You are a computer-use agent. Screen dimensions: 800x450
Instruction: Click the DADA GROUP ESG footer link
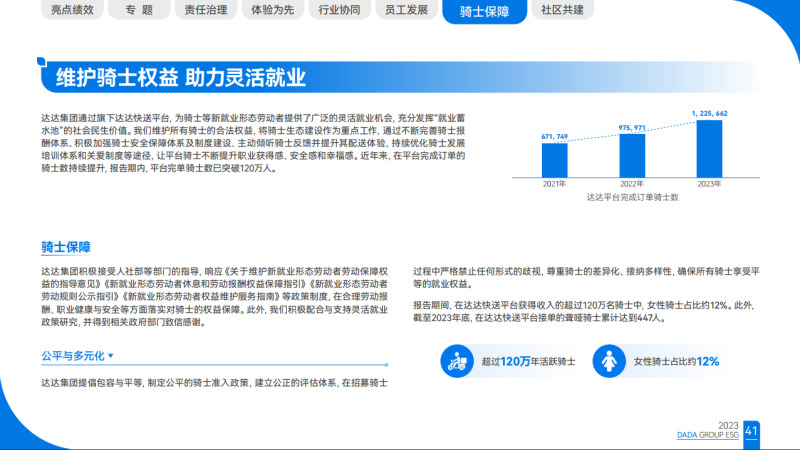[x=707, y=435]
